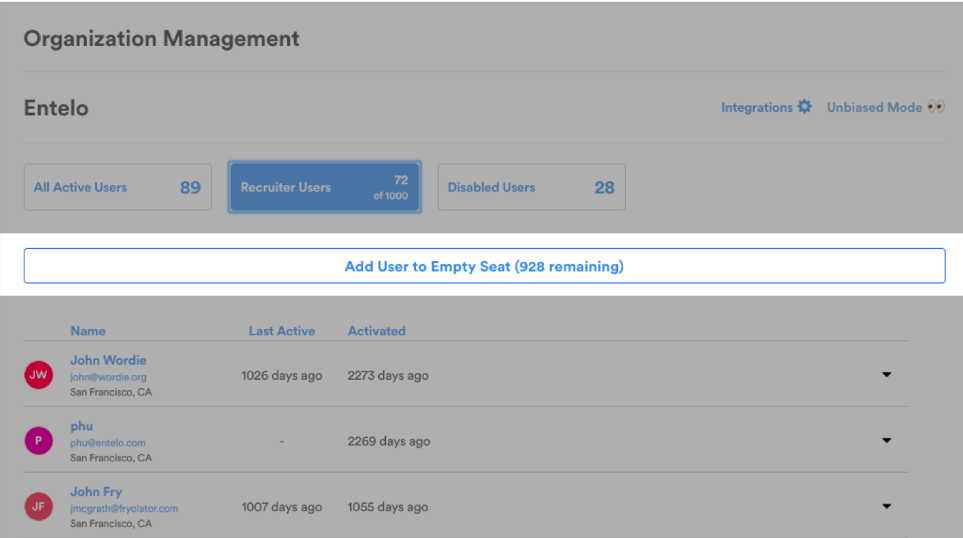Open John Fry's profile name link
This screenshot has height=538, width=963.
(x=96, y=491)
